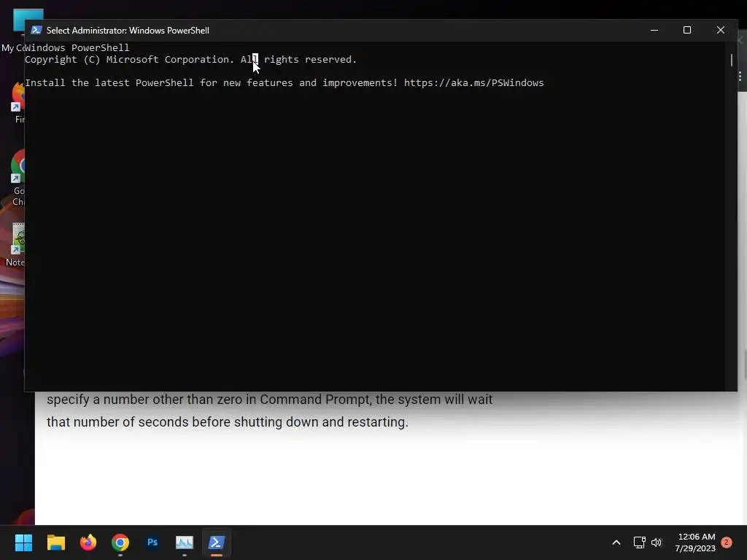Image resolution: width=747 pixels, height=560 pixels.
Task: Click the 'Windows PowerShell' header line
Action: (x=77, y=47)
